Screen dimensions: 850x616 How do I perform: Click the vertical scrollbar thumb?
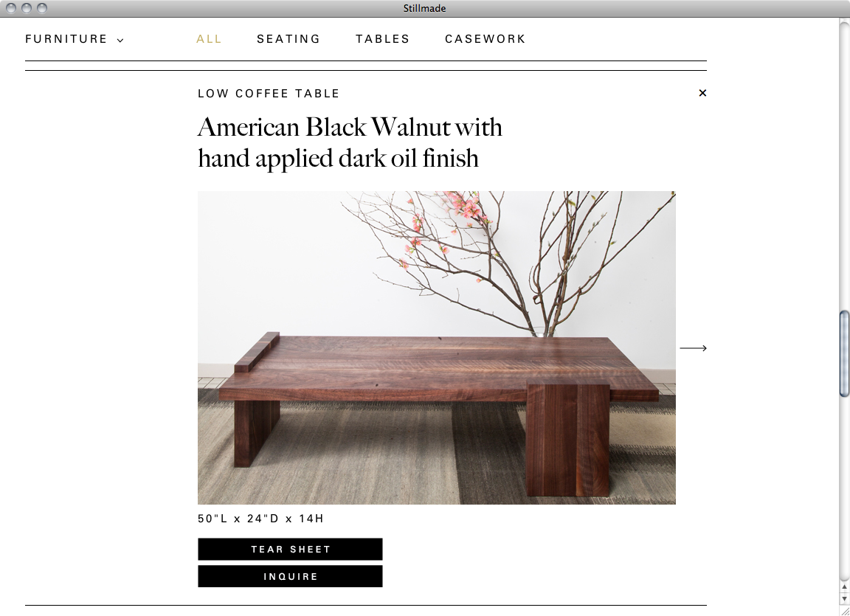pos(844,354)
